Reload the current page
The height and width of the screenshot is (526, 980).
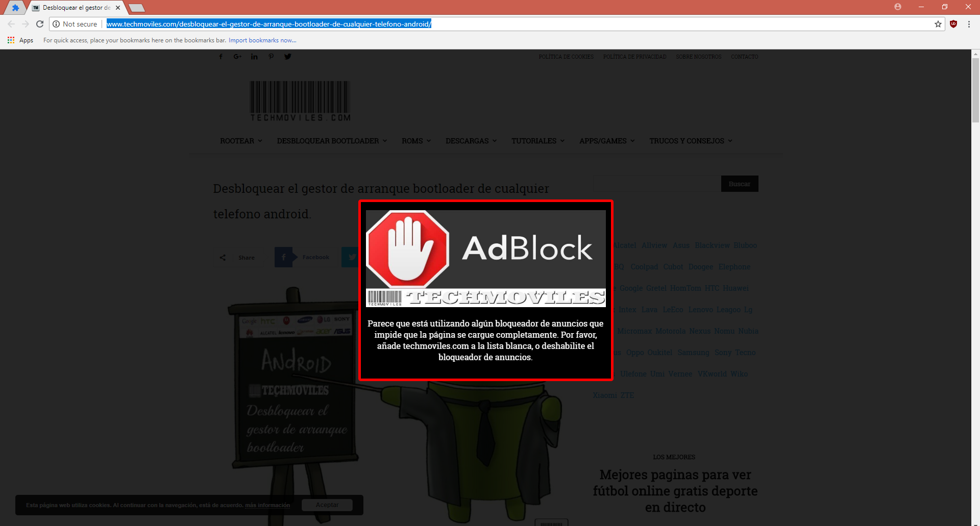[x=40, y=23]
